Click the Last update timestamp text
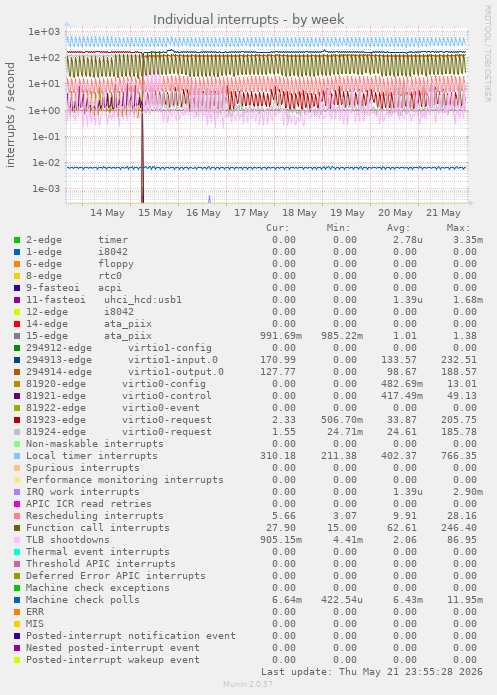The image size is (497, 695). tap(372, 672)
